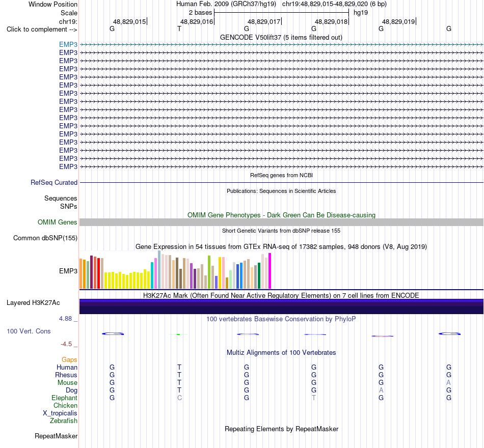This screenshot has width=484, height=448.
Task: Click the RefSeq Curated intron line
Action: 281,182
